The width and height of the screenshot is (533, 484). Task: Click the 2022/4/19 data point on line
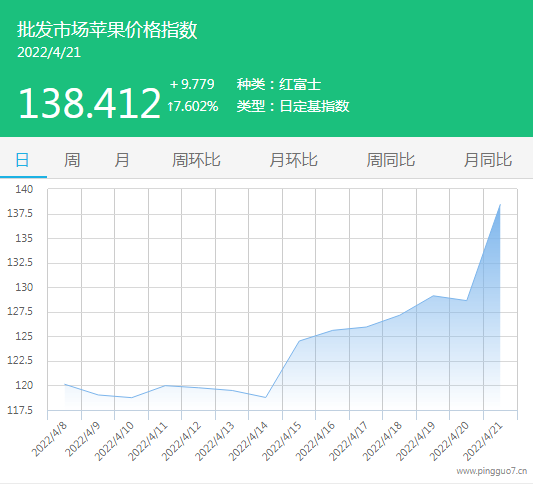(433, 296)
